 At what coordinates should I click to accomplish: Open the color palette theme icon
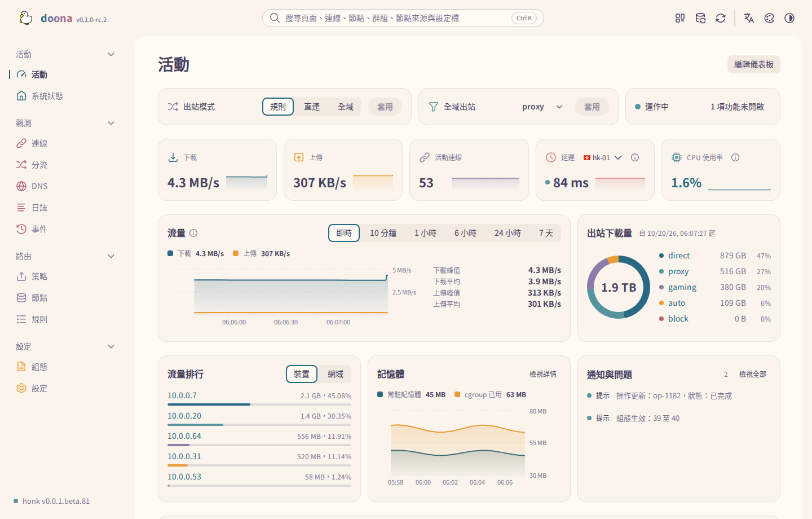tap(769, 18)
